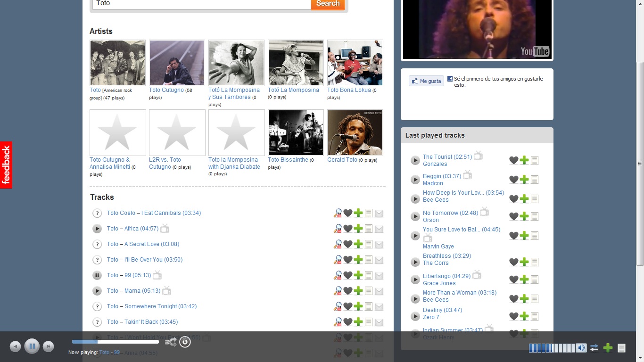Add Destiny with green plus icon
The width and height of the screenshot is (644, 362).
click(x=524, y=316)
